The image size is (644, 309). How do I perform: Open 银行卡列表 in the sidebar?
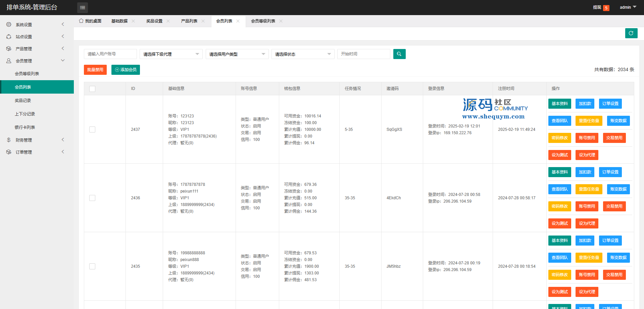[37, 127]
